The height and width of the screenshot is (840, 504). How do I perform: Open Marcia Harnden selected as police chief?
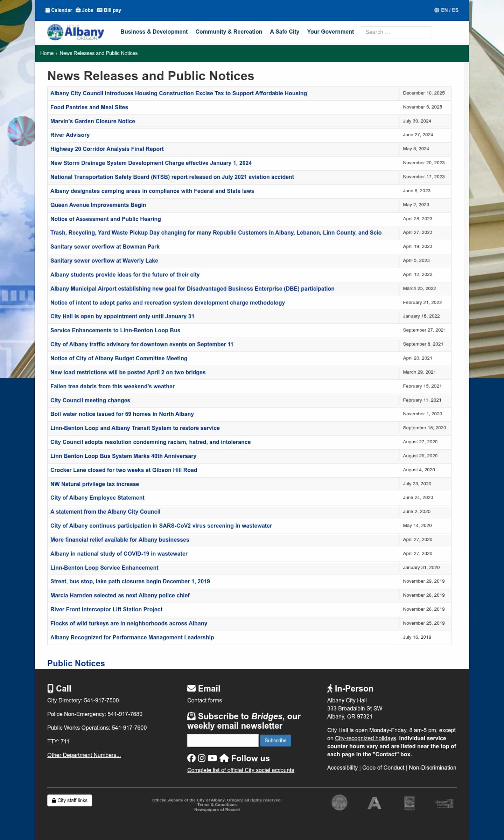tap(120, 596)
